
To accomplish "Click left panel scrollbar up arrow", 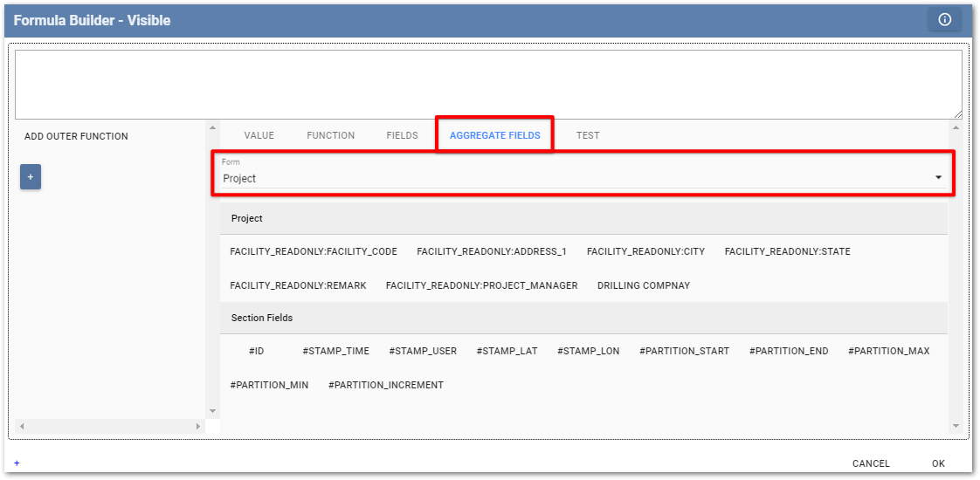I will pos(212,128).
